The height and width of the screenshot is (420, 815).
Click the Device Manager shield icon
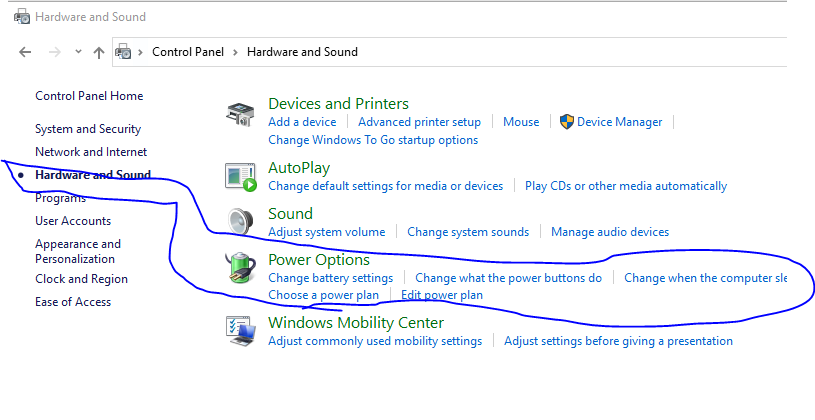click(x=567, y=122)
